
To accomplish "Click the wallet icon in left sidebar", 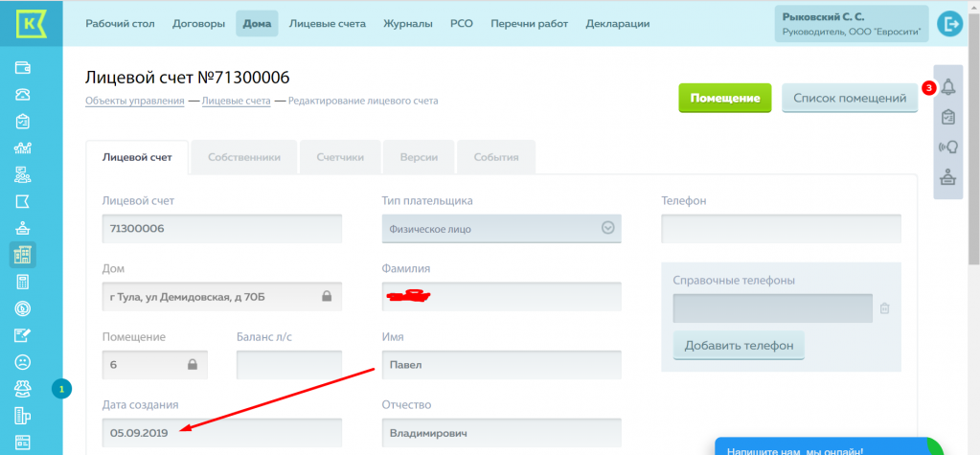I will tap(23, 68).
